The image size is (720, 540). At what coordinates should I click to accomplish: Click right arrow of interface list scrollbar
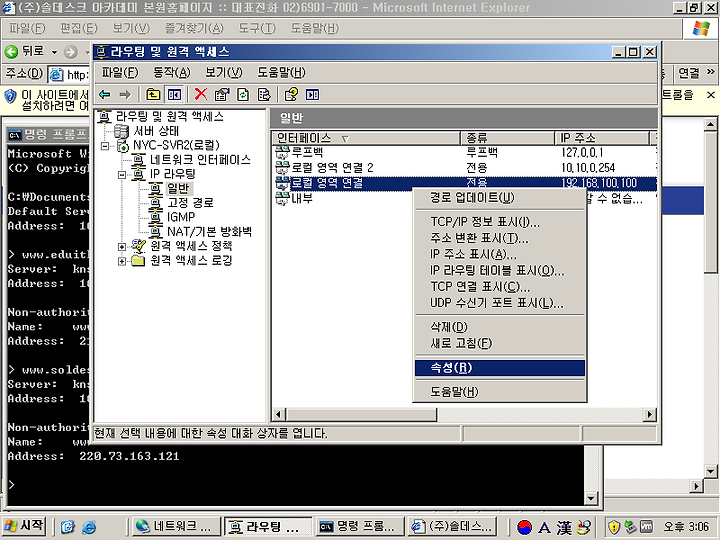(649, 415)
